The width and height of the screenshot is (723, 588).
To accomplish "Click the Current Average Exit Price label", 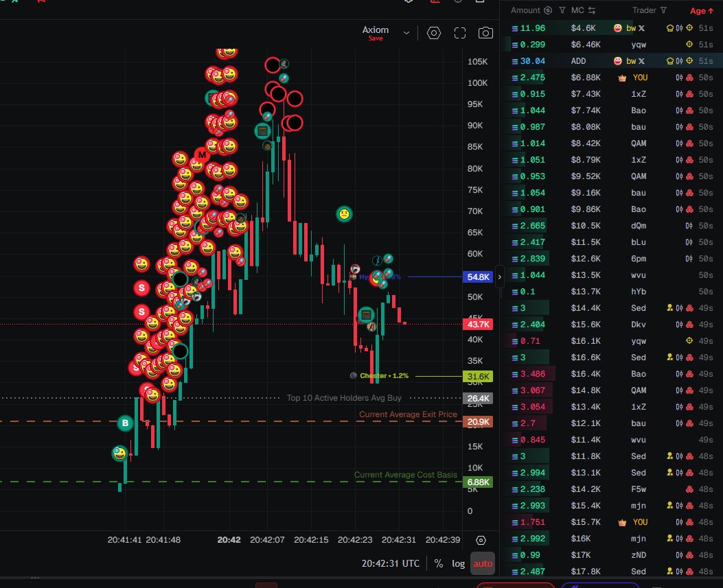I will tap(408, 414).
